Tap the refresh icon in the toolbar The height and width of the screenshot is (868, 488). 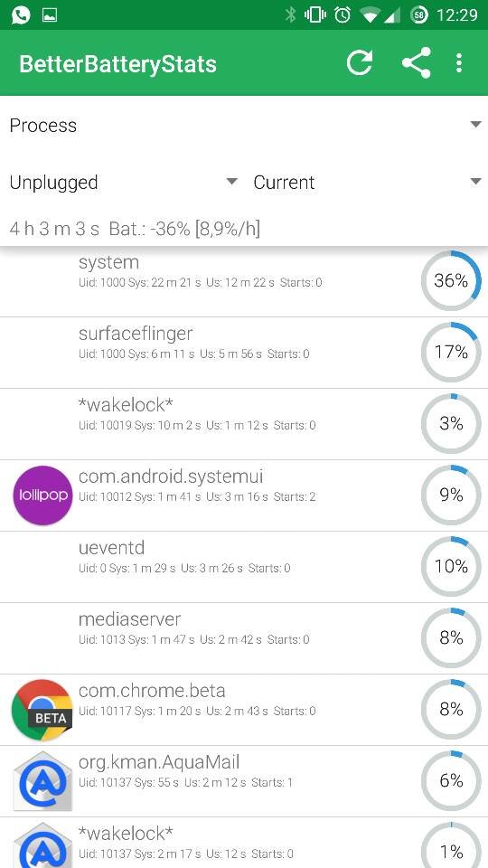[360, 62]
